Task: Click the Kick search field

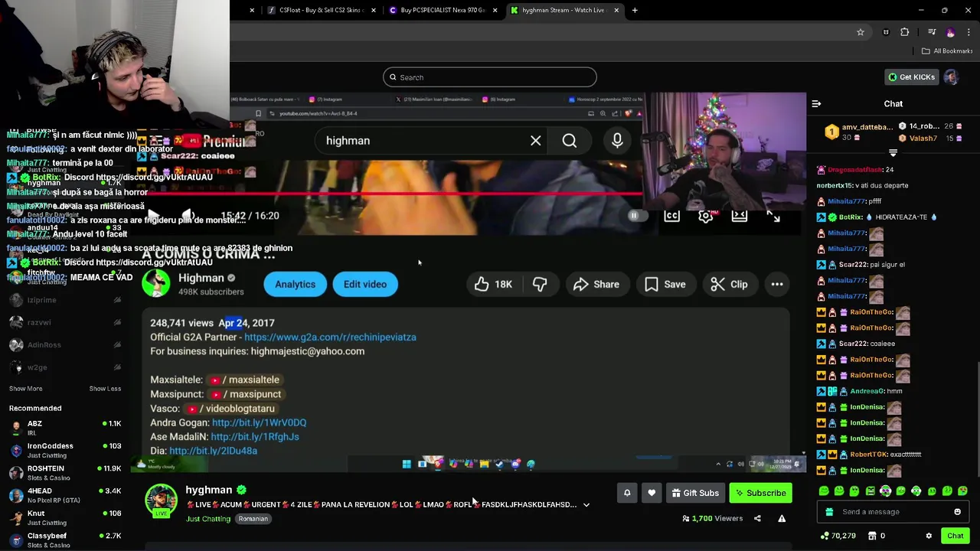Action: 490,77
